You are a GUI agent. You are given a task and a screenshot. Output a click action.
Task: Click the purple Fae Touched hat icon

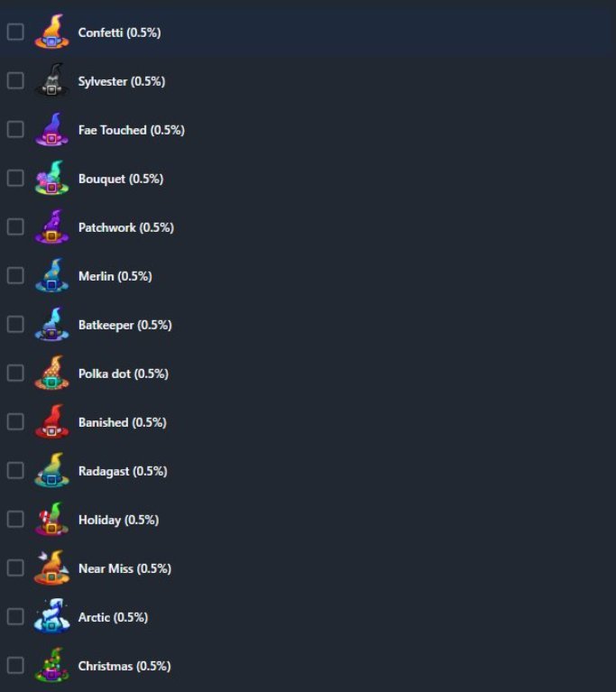(x=52, y=129)
